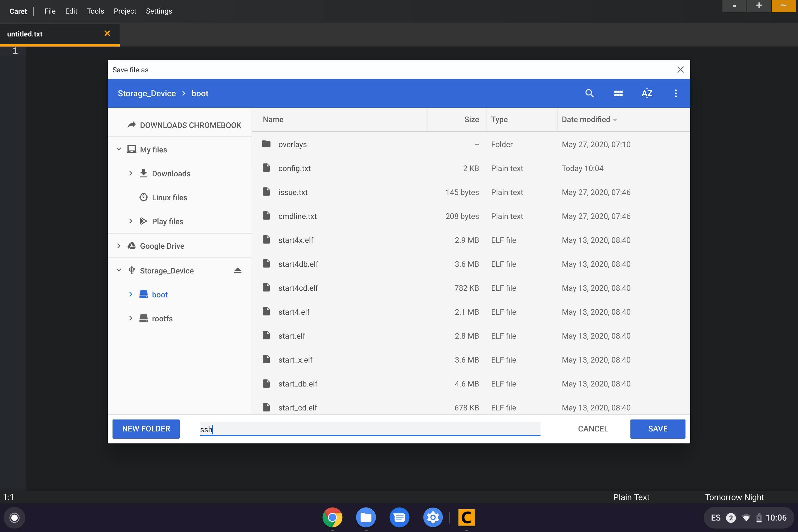Select the start_x.elf file row
Screen dimensions: 798x532
(x=471, y=359)
